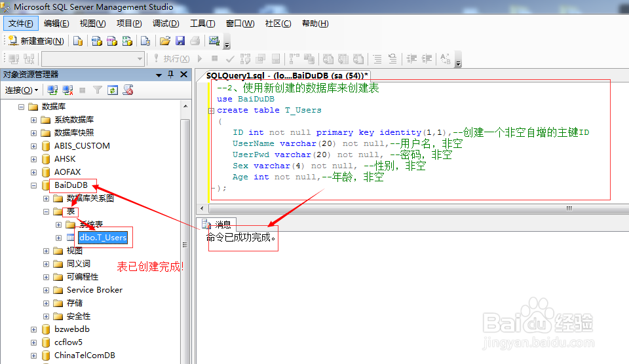The image size is (629, 364).
Task: Click the Uncomment Selected Lines icon
Action: click(392, 59)
